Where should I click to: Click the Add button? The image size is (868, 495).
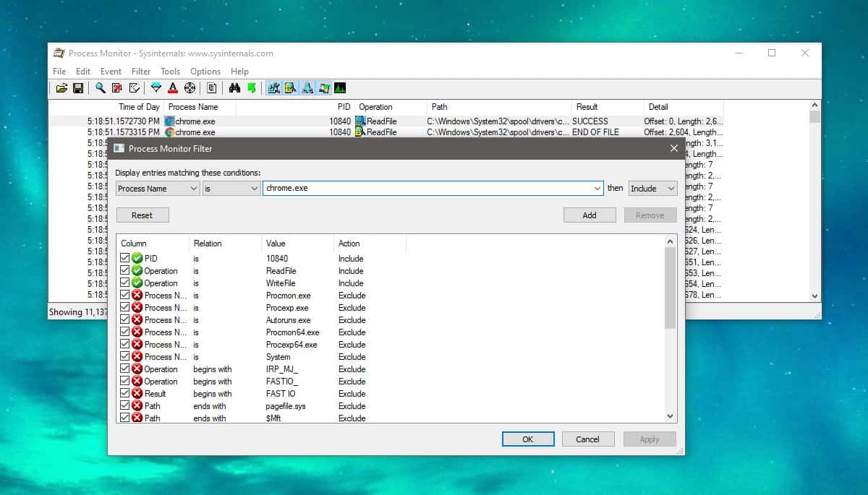pyautogui.click(x=590, y=215)
